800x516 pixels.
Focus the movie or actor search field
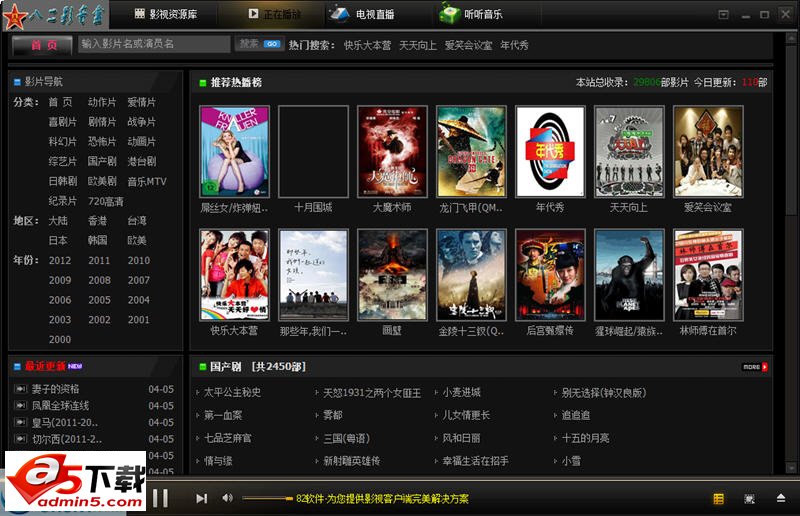coord(154,45)
